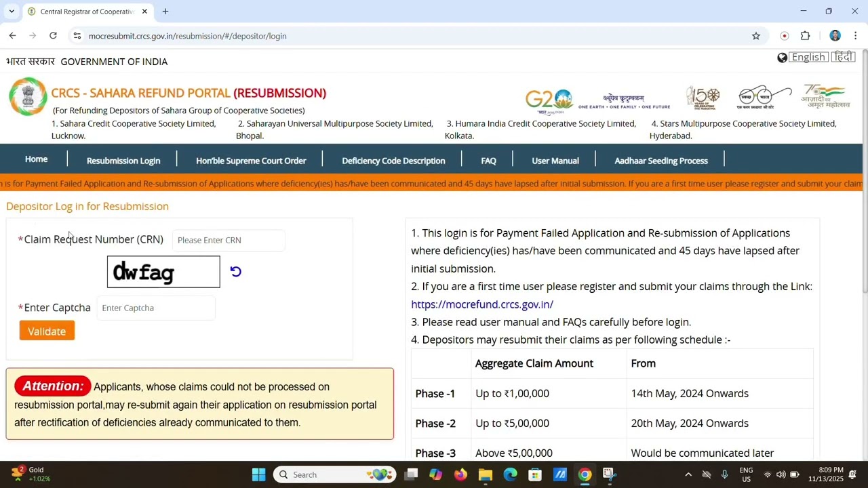Click the G20 logo
The image size is (868, 488).
point(549,102)
